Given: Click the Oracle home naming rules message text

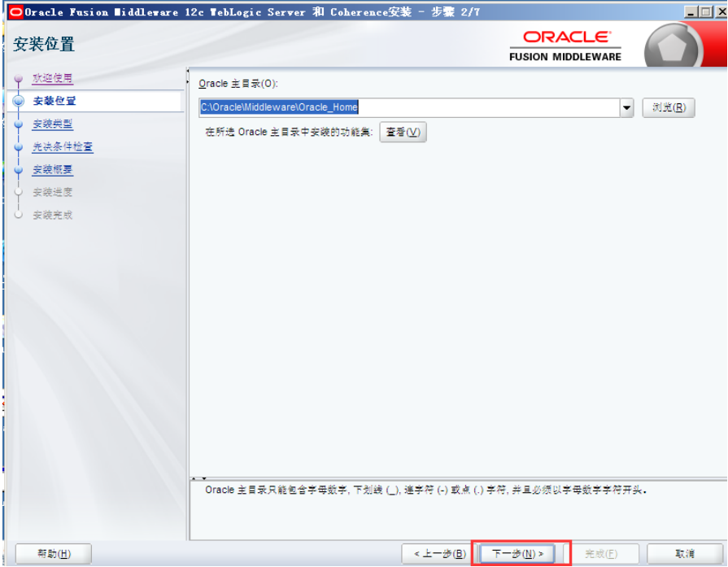Looking at the screenshot, I should [425, 490].
